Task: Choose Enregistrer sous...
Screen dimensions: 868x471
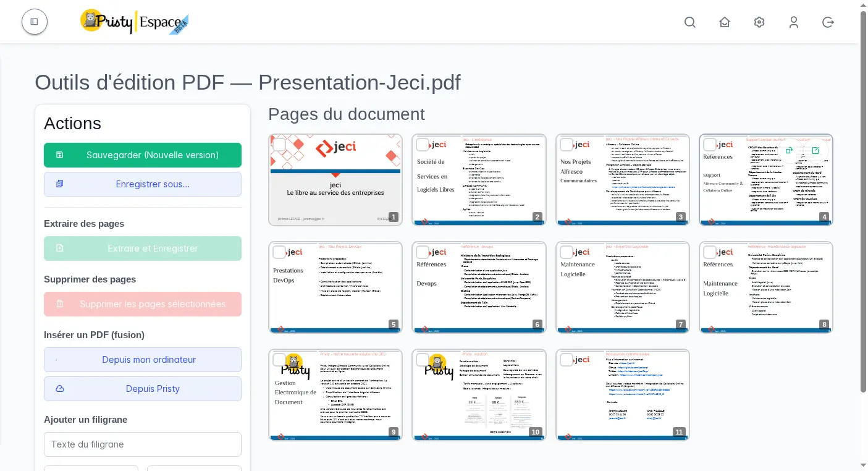Action: pyautogui.click(x=142, y=185)
